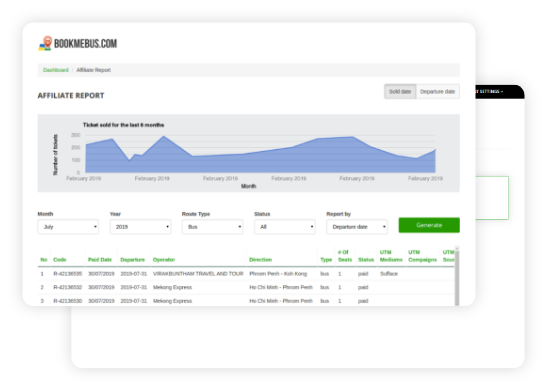Click the chart title about tickets sold
Image resolution: width=547 pixels, height=391 pixels.
click(123, 125)
